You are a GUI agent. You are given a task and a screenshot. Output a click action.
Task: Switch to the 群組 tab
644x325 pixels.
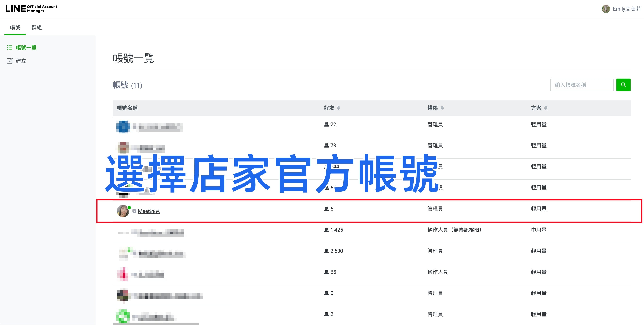[x=36, y=27]
